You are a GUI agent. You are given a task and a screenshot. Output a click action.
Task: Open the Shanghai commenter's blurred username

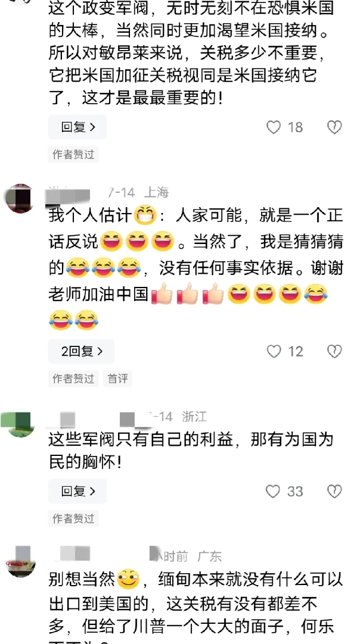(x=69, y=192)
